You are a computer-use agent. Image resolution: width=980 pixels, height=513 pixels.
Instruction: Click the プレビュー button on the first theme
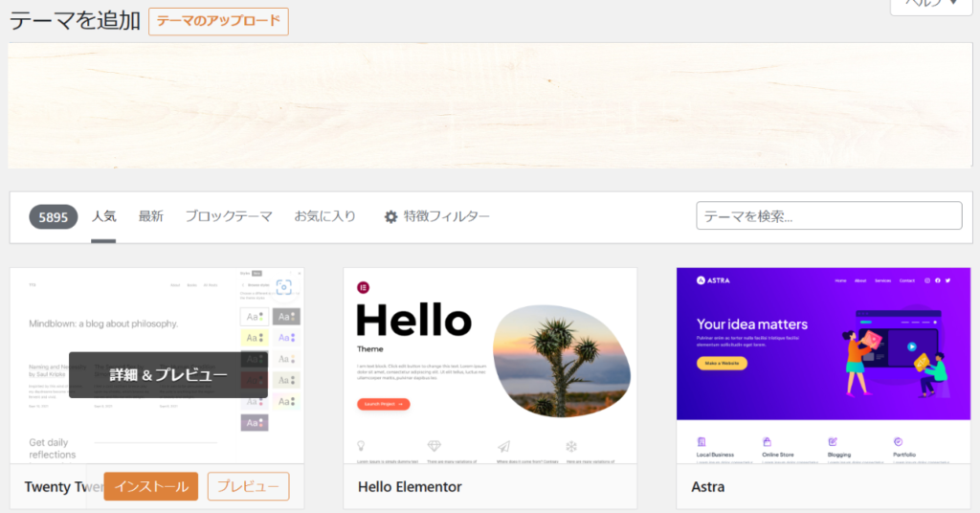248,486
